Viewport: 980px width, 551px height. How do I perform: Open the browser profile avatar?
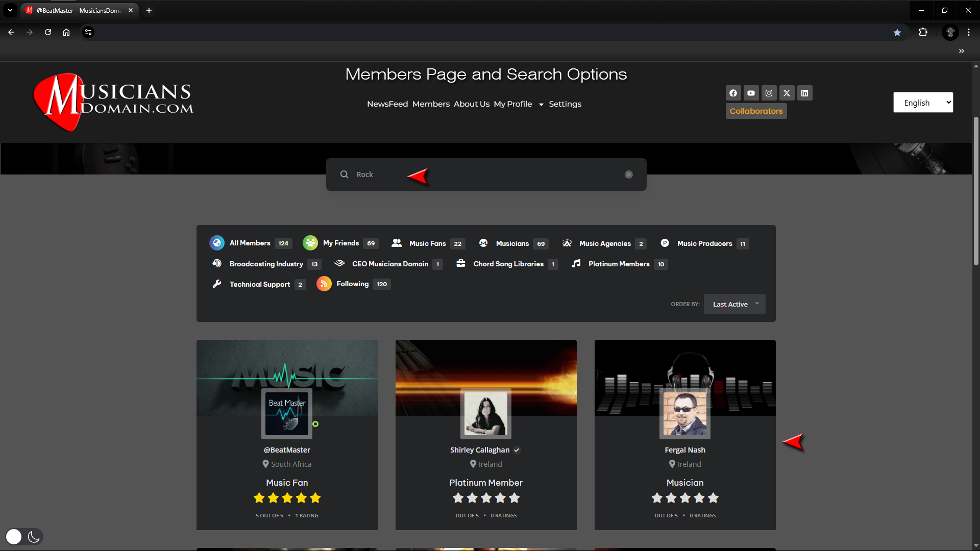coord(950,32)
